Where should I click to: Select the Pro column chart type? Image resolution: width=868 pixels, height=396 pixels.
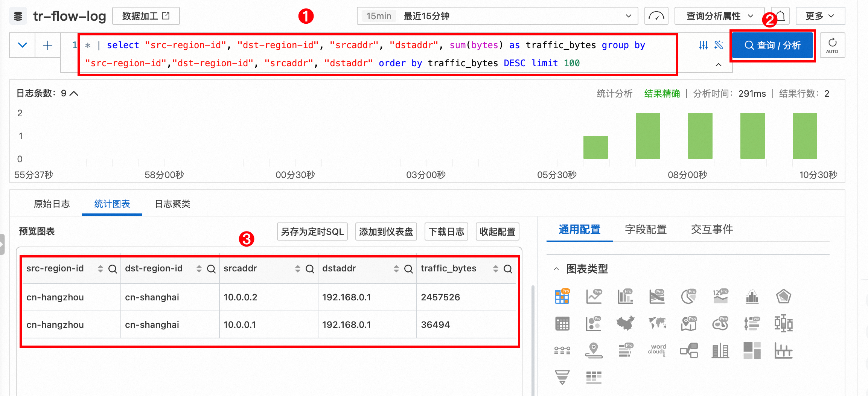click(x=625, y=296)
